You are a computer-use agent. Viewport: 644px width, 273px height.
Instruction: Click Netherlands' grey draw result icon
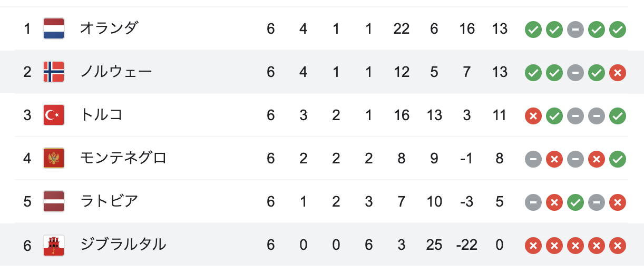coord(575,29)
